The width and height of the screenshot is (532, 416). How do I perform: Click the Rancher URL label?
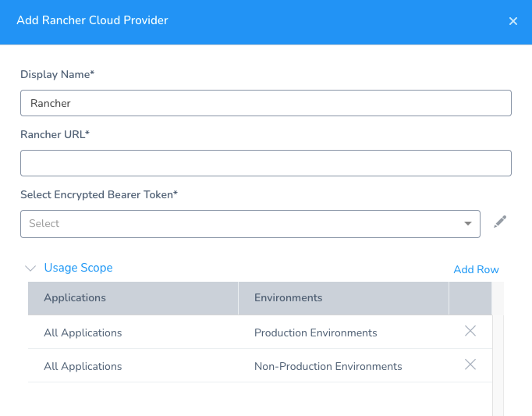(x=55, y=134)
